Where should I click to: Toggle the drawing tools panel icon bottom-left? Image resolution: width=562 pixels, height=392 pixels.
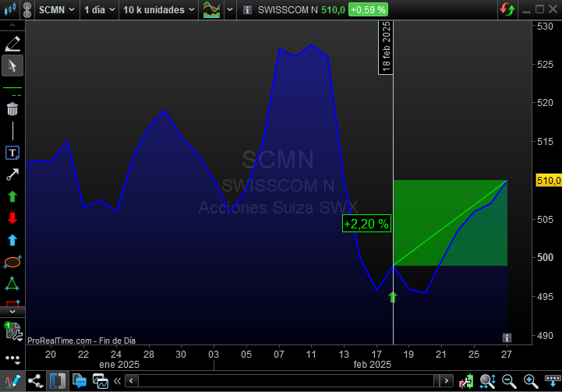coord(12,381)
